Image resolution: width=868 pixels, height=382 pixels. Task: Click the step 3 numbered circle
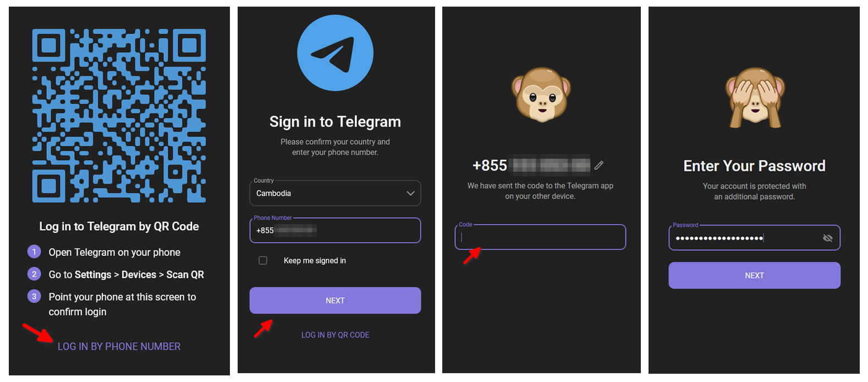[x=34, y=296]
